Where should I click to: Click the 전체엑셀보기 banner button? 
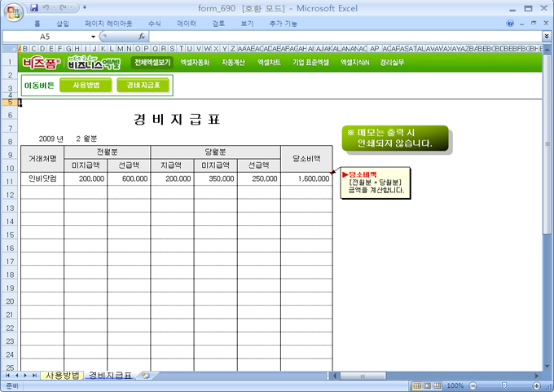click(x=152, y=63)
